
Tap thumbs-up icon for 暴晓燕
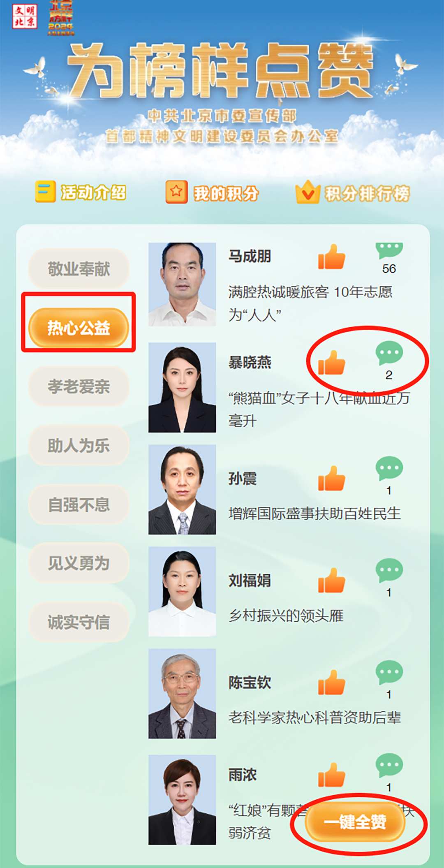(x=331, y=363)
